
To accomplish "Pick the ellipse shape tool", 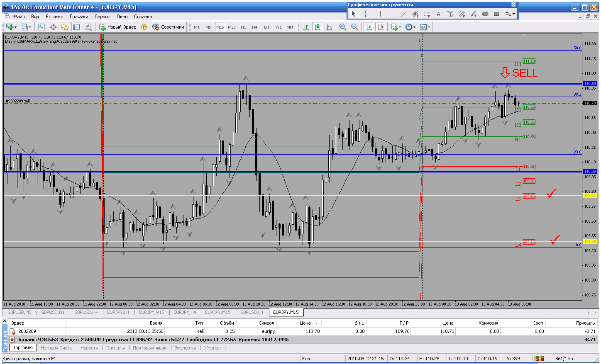I will coord(485,14).
